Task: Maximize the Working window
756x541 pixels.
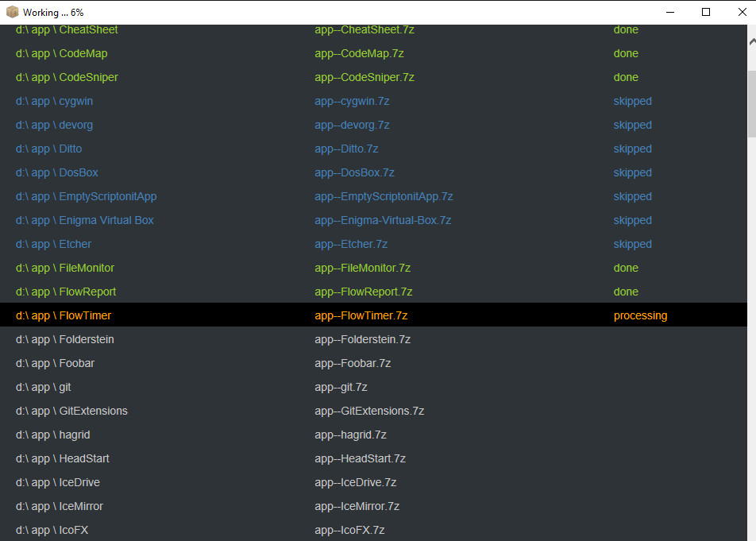Action: click(x=706, y=12)
